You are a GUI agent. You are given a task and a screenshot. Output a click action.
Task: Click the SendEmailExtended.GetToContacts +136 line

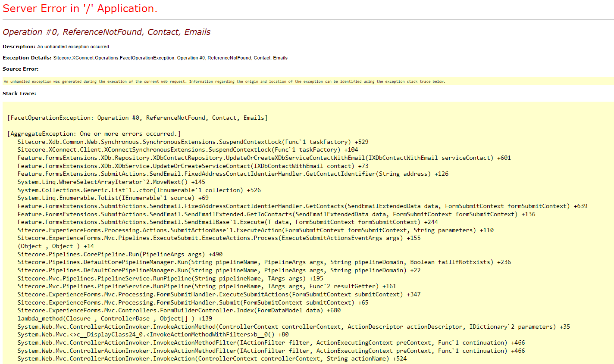pos(276,214)
